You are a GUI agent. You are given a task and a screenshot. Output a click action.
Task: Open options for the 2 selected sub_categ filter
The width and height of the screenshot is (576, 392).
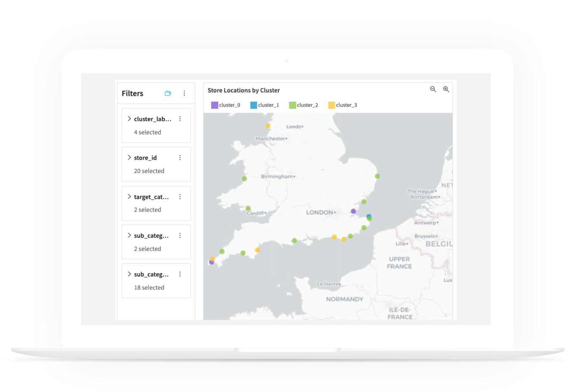click(180, 236)
